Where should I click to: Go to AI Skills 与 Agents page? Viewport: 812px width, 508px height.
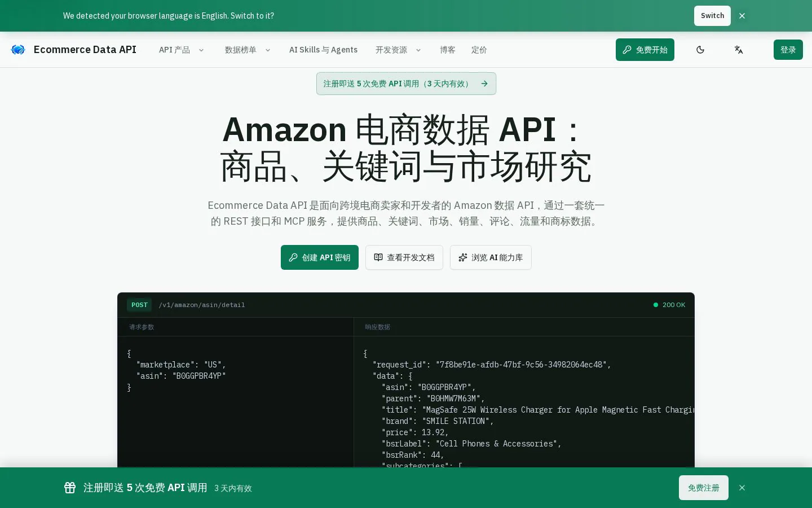pos(323,50)
